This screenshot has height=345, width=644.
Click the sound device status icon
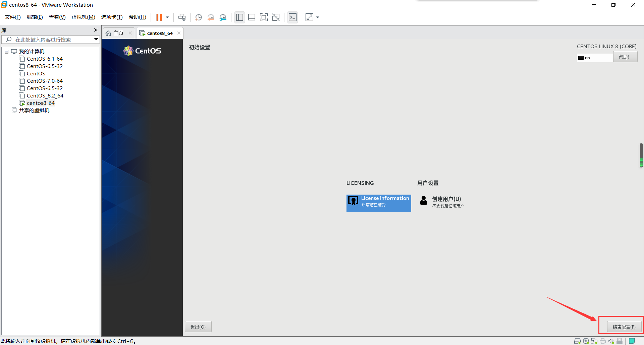[x=611, y=341]
